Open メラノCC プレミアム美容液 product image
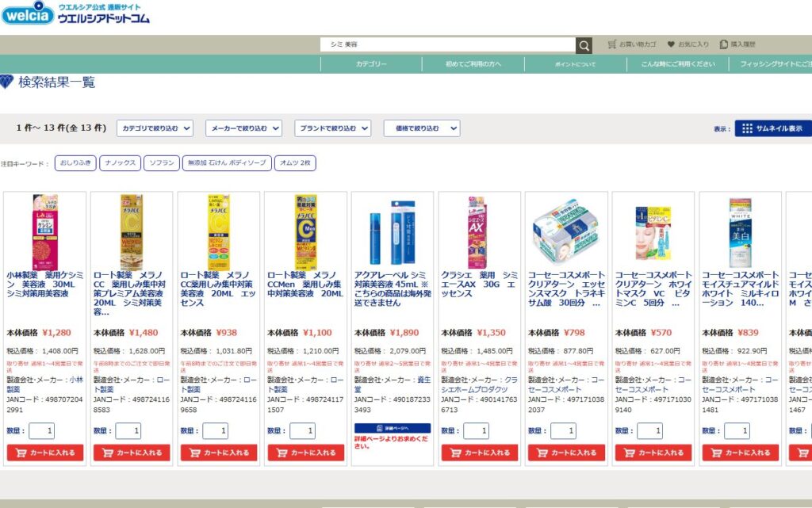This screenshot has width=812, height=508. [132, 231]
